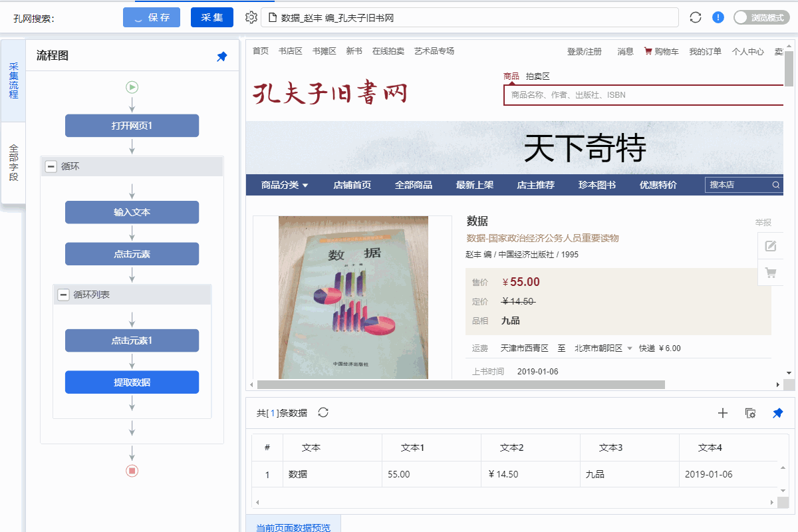This screenshot has height=532, width=798.
Task: Switch to the 全部字段 side tab
Action: 13,163
